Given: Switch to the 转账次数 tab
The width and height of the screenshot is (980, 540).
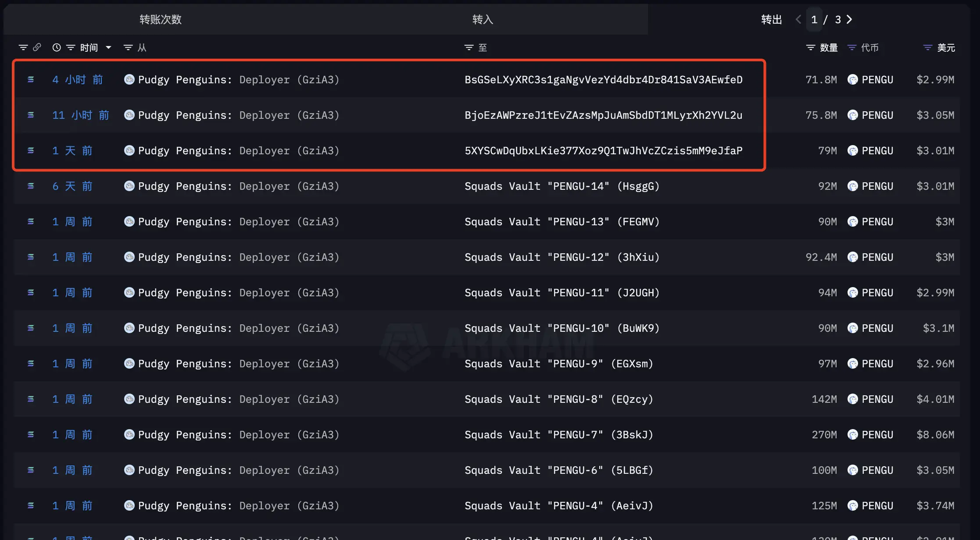Looking at the screenshot, I should pyautogui.click(x=161, y=19).
